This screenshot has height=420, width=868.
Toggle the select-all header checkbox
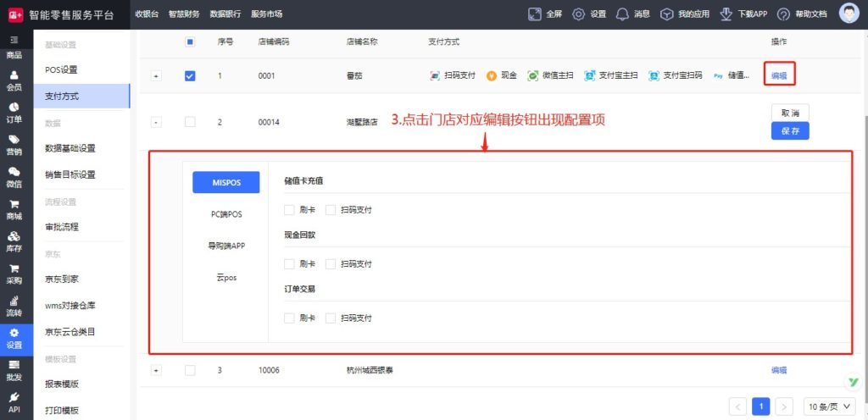pyautogui.click(x=190, y=41)
